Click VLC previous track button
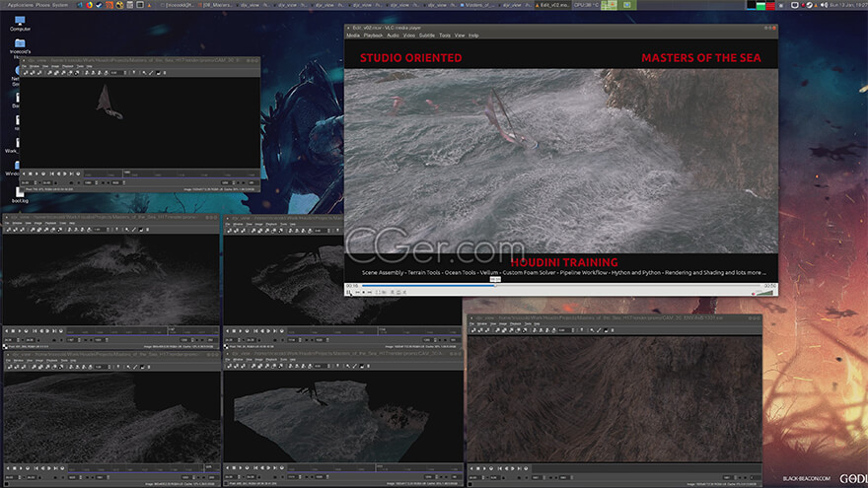This screenshot has width=868, height=488. coord(357,292)
